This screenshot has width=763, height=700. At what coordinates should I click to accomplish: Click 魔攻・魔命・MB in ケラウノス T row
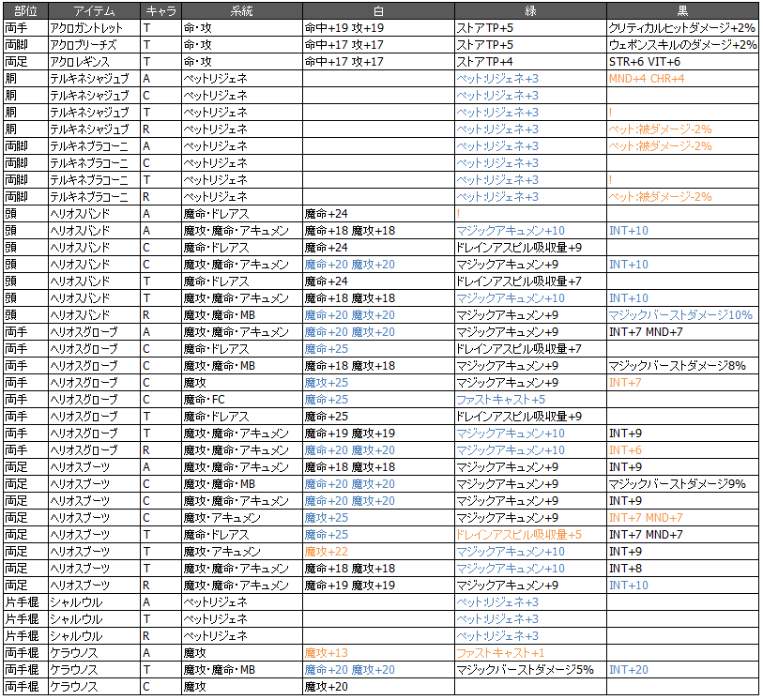pos(242,670)
